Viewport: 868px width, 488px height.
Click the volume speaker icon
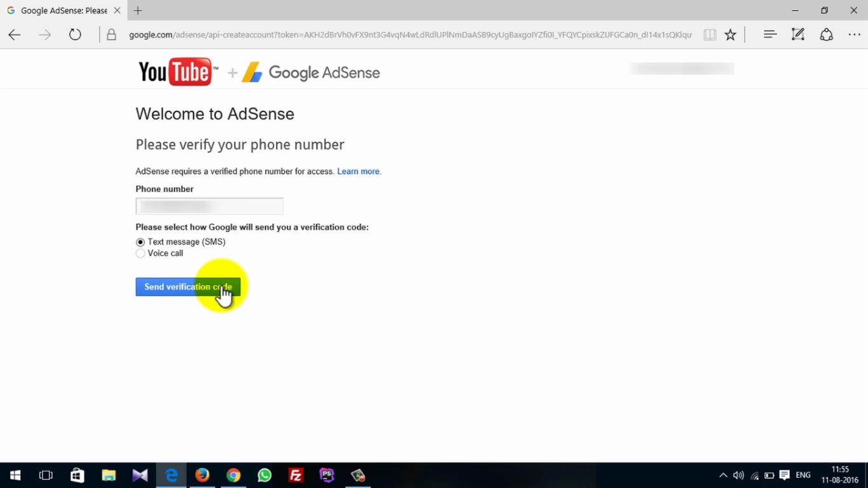pyautogui.click(x=738, y=475)
